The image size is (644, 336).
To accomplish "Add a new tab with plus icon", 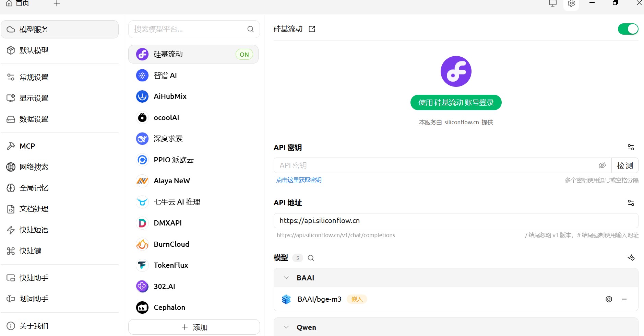I will point(57,3).
